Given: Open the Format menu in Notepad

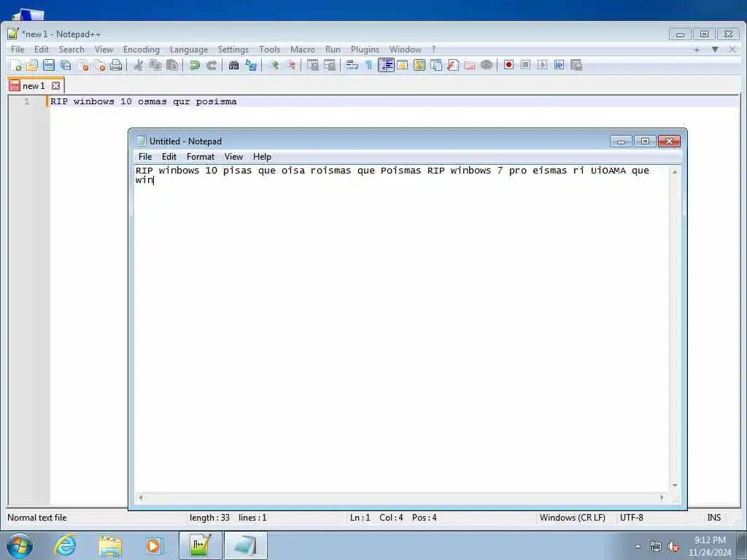Looking at the screenshot, I should pyautogui.click(x=201, y=157).
